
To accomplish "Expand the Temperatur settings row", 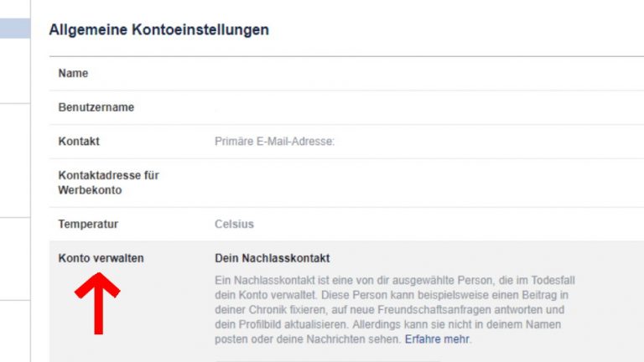I will point(89,225).
